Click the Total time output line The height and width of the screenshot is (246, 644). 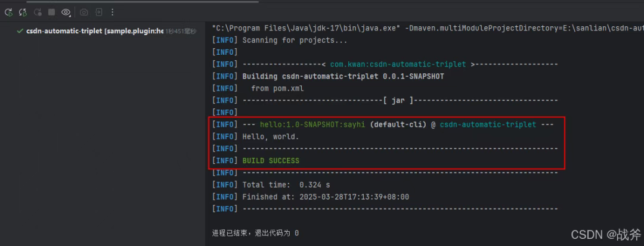286,185
